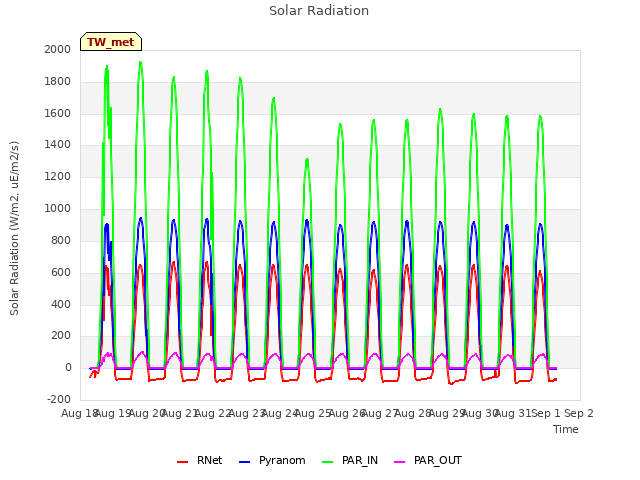The height and width of the screenshot is (480, 640).
Task: Click the 2000 y-axis tick label
Action: [x=58, y=49]
